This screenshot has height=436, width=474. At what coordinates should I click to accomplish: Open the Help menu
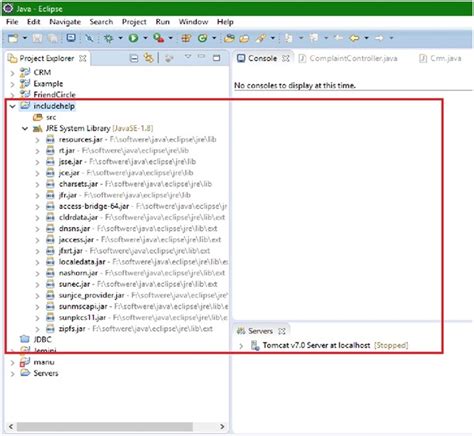(225, 22)
